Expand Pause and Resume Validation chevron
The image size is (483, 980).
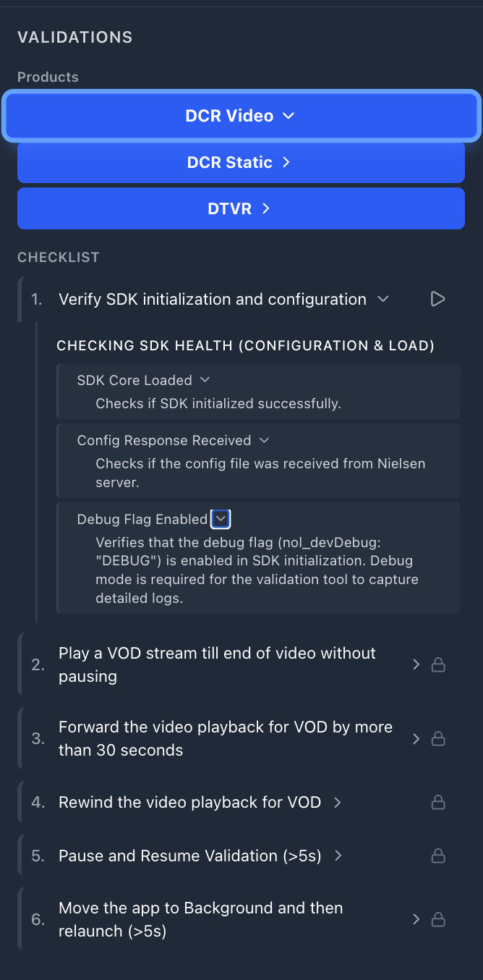click(337, 856)
